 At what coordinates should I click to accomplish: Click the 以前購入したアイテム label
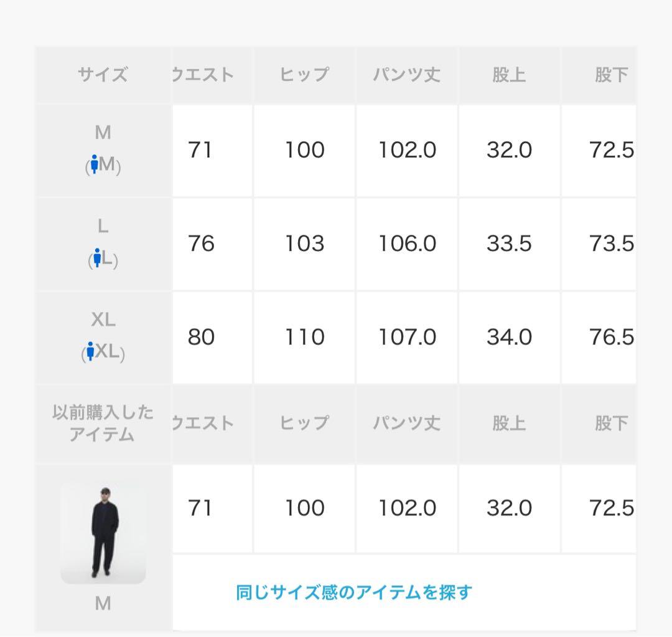coord(103,424)
